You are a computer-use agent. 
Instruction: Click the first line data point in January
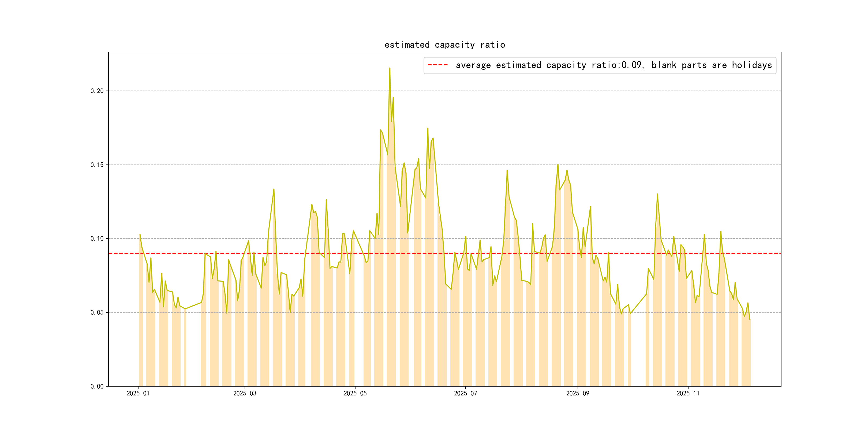(x=140, y=234)
